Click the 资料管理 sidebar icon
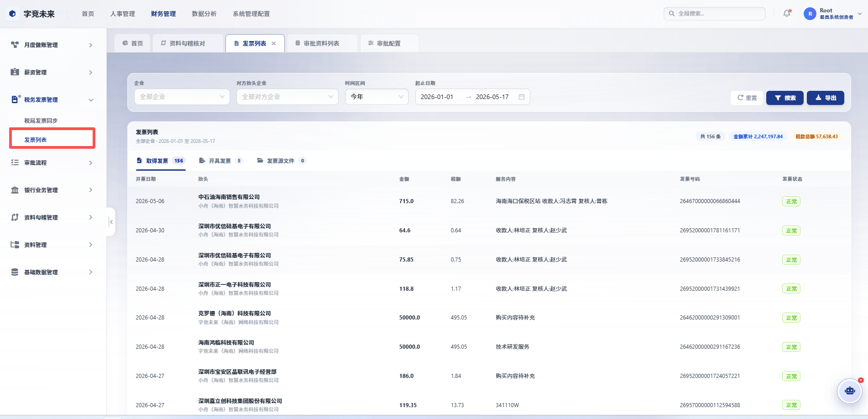The image size is (868, 419). [15, 245]
